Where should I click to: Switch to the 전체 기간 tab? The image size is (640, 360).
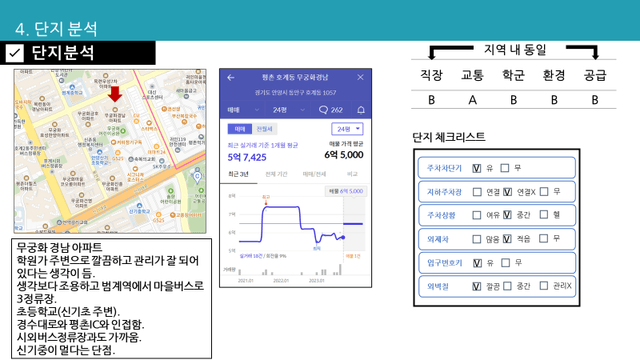pyautogui.click(x=276, y=174)
